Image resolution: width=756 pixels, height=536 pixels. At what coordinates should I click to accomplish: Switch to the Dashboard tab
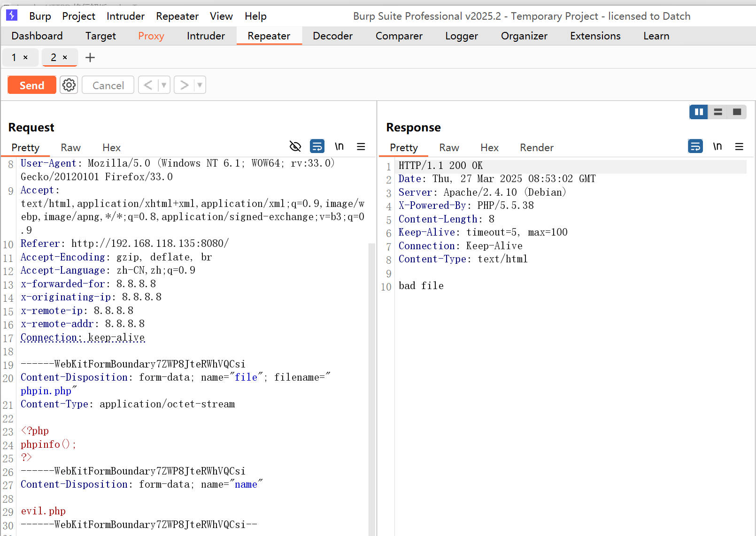coord(37,36)
